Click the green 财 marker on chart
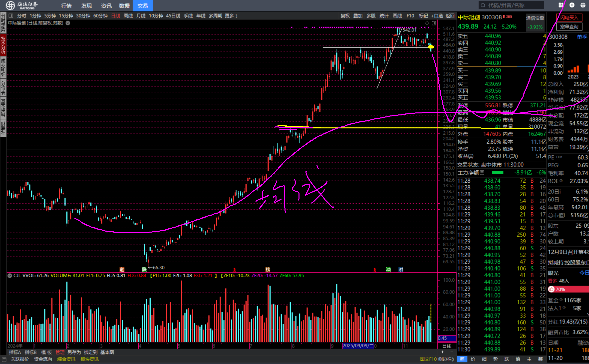Viewport: 589px width, 364px height. pos(401,269)
